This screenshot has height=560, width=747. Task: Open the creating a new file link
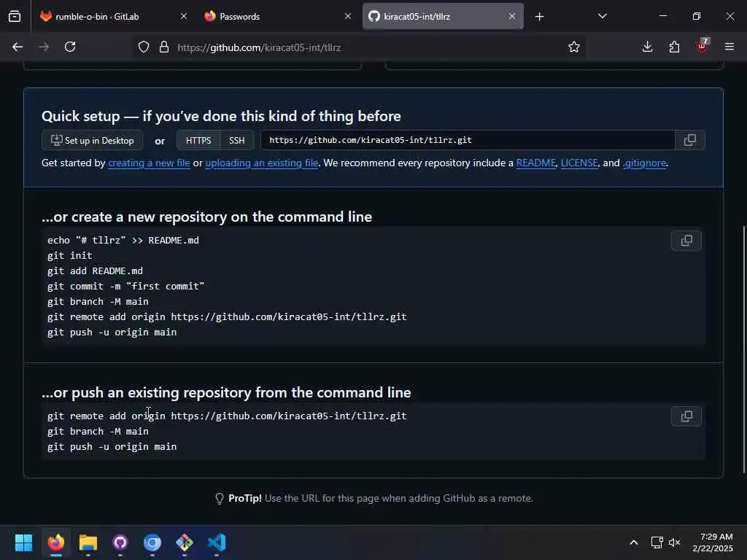[x=149, y=163]
